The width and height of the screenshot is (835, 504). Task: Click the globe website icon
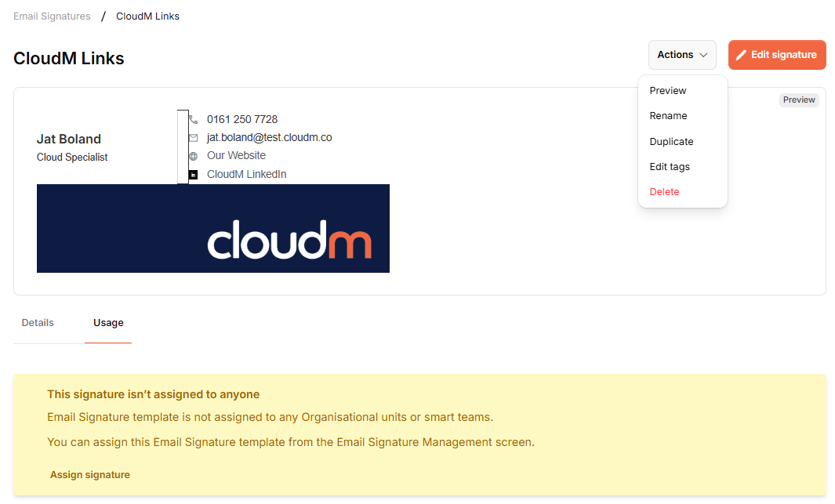click(194, 156)
